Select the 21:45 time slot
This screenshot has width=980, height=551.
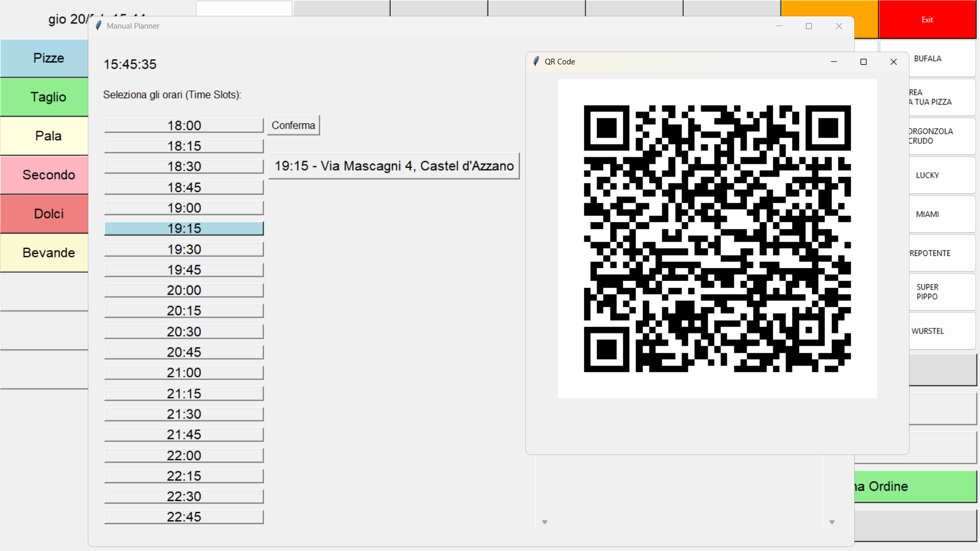pos(184,435)
